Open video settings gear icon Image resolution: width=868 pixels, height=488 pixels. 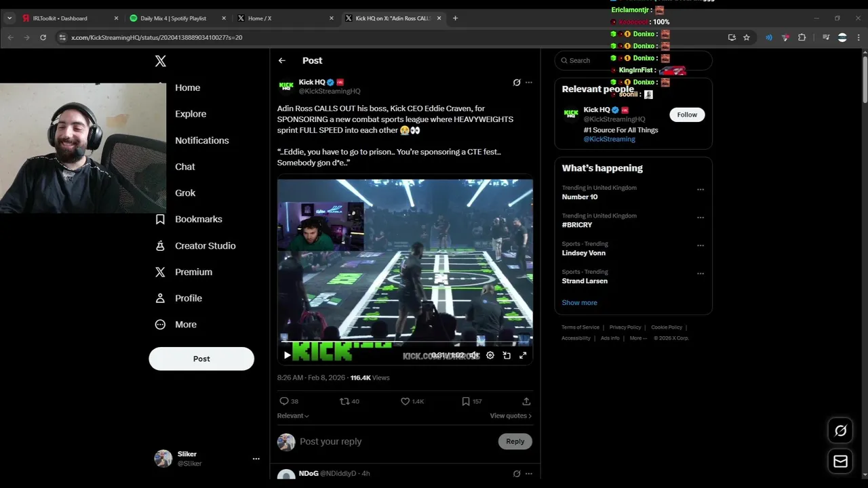coord(490,355)
